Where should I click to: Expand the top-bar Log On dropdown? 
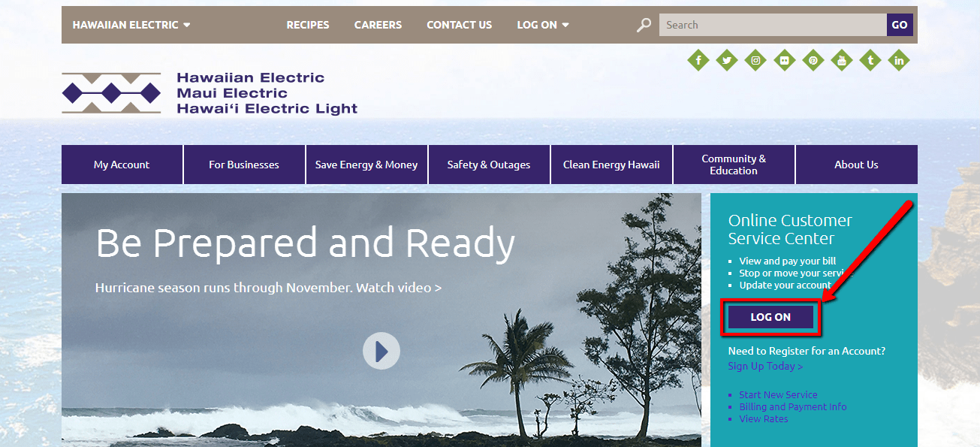point(543,25)
